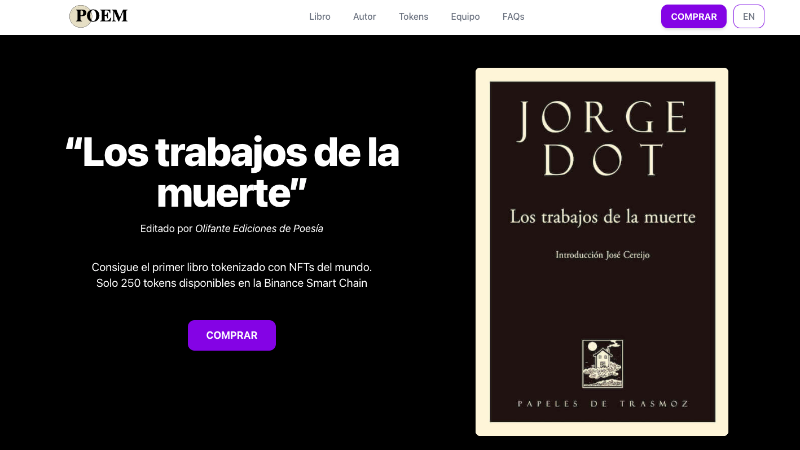Click the "Solo 250 tokens disponibles" line
The height and width of the screenshot is (450, 800).
click(x=232, y=283)
